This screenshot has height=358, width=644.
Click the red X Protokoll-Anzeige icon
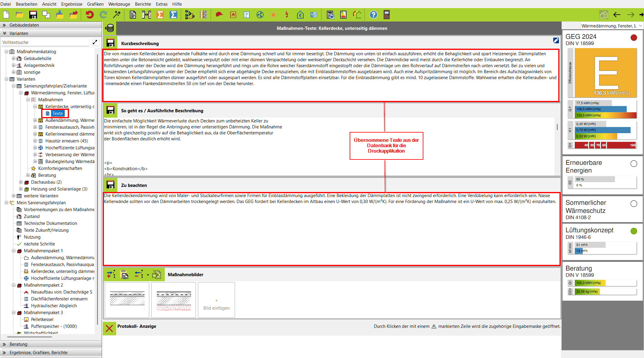(x=109, y=328)
